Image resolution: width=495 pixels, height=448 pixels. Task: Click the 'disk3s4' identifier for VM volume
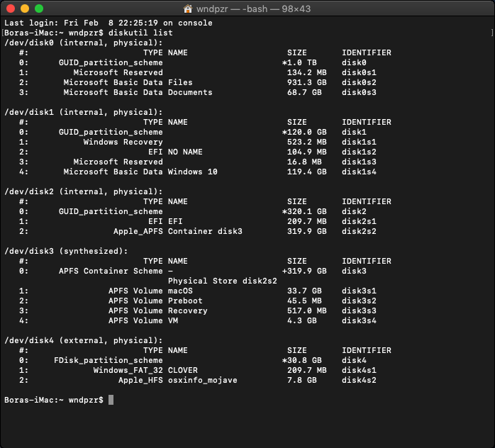pos(359,321)
